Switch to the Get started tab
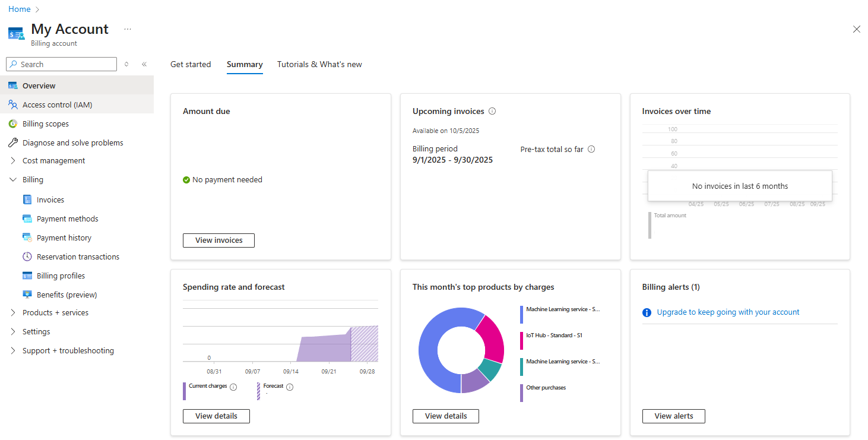The height and width of the screenshot is (440, 868). click(191, 64)
